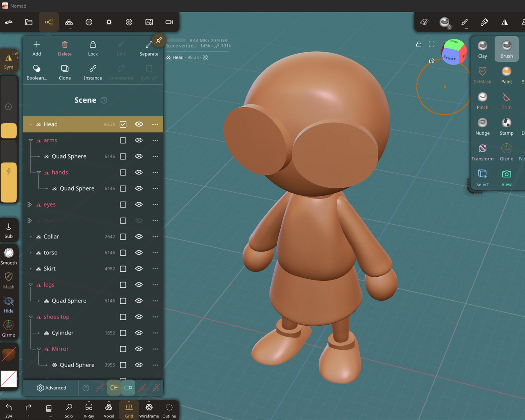525x420 pixels.
Task: Hide the Collar object with eye icon
Action: click(139, 237)
